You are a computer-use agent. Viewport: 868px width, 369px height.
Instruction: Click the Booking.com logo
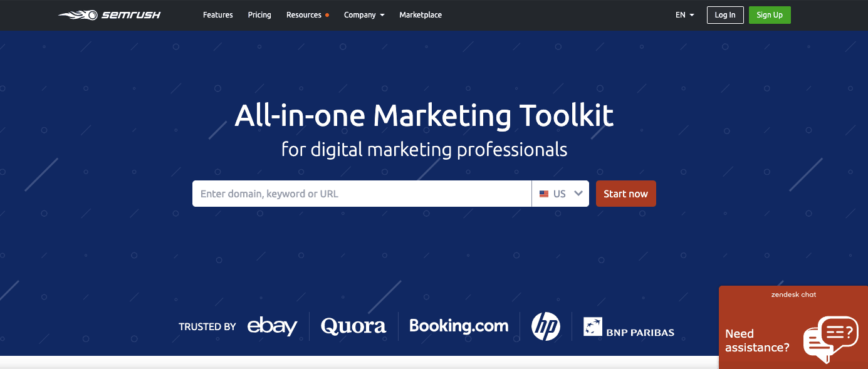coord(459,326)
